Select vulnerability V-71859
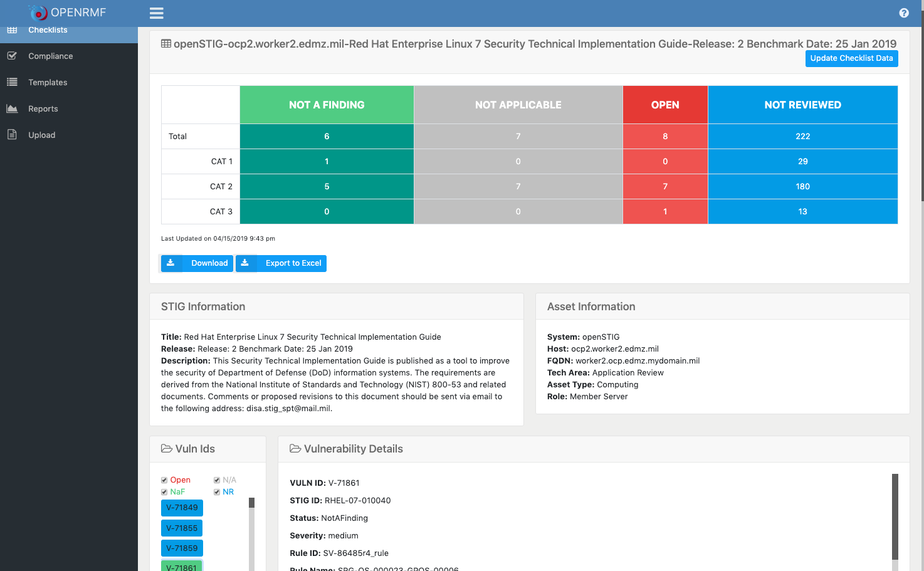 182,548
